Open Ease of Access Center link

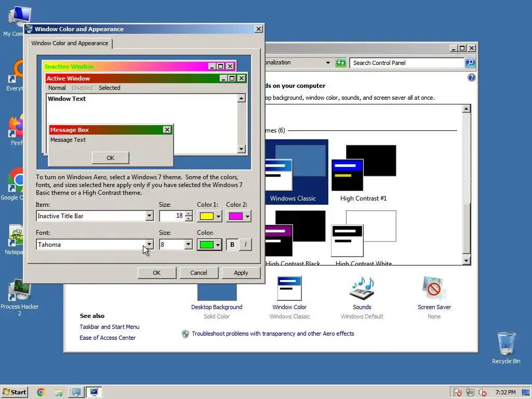pos(108,338)
